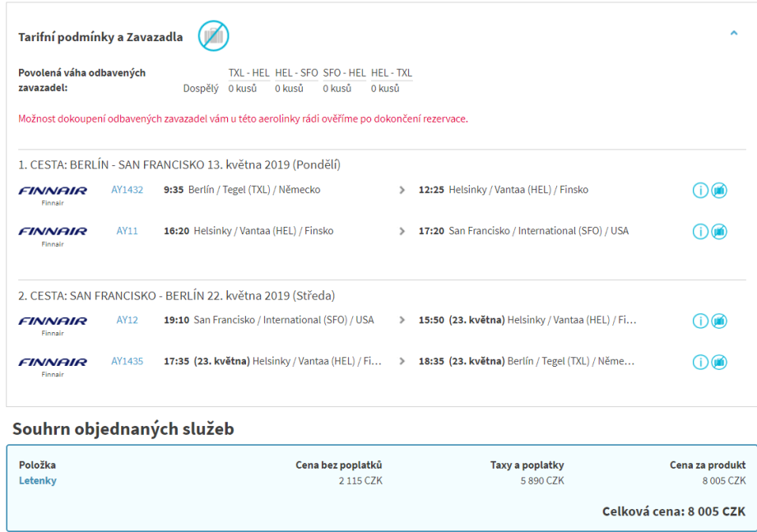Click the AY1435 flight number link
The height and width of the screenshot is (532, 757).
pos(127,361)
